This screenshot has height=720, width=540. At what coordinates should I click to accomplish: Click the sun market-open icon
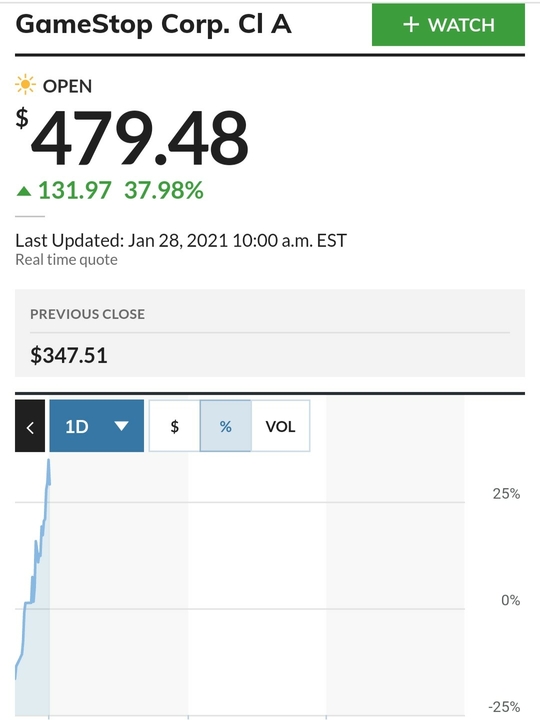(25, 85)
